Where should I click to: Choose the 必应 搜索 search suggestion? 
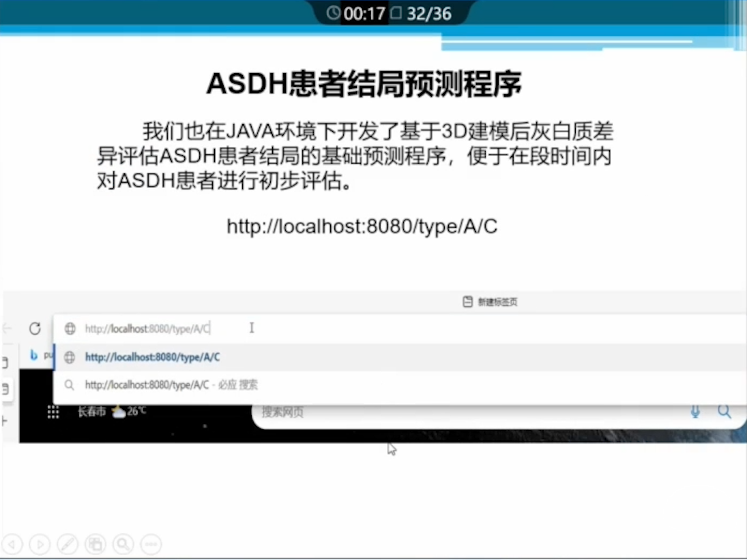(x=171, y=385)
